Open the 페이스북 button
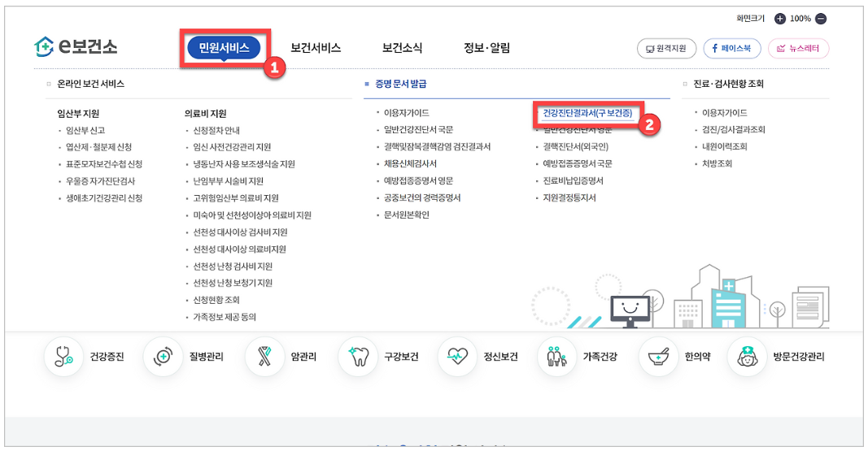 click(x=731, y=49)
